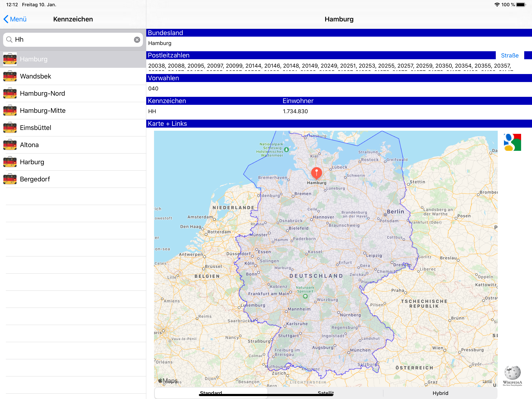This screenshot has height=399, width=532.
Task: Open the Naturpark Spessart map marker
Action: [x=305, y=296]
